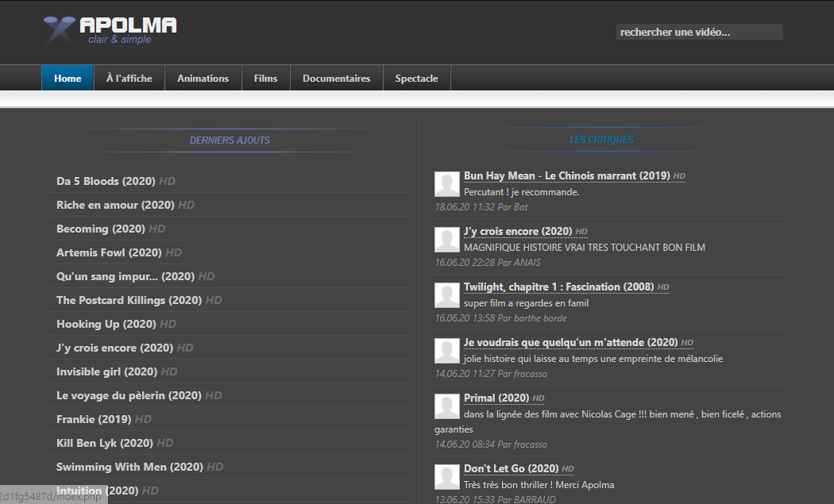Viewport: 834px width, 504px height.
Task: Click Swimming With Men (2020) link
Action: (x=129, y=467)
